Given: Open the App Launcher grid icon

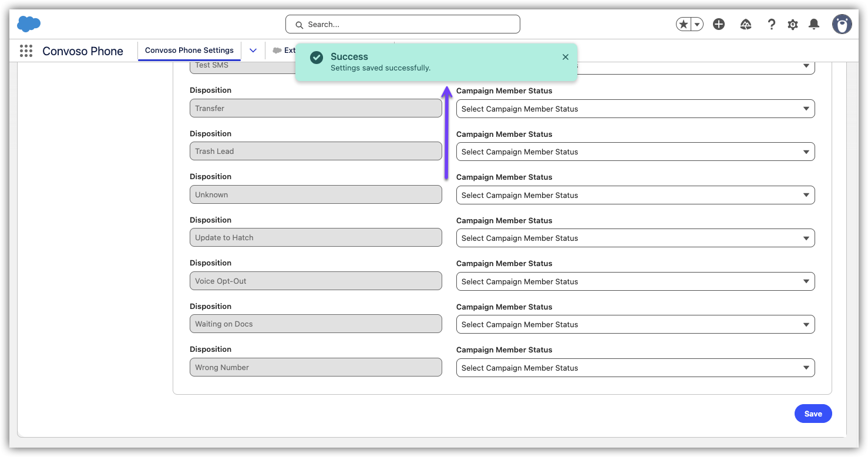Looking at the screenshot, I should click(x=26, y=51).
